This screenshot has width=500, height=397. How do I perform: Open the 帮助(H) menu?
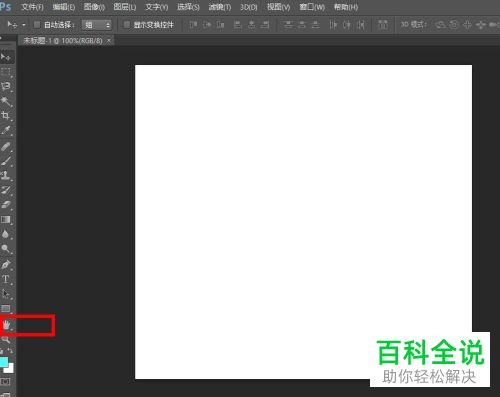click(x=346, y=7)
